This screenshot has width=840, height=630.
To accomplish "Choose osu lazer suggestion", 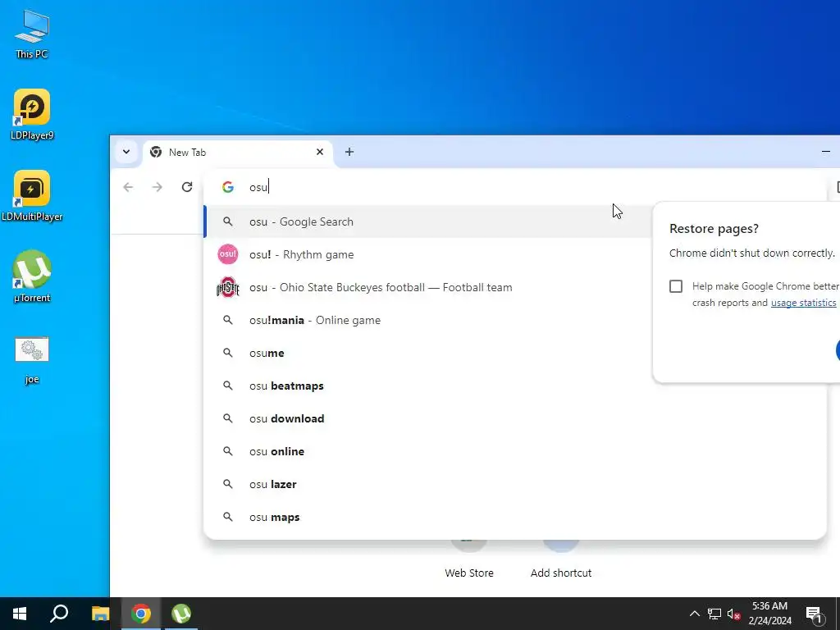I will coord(514,484).
